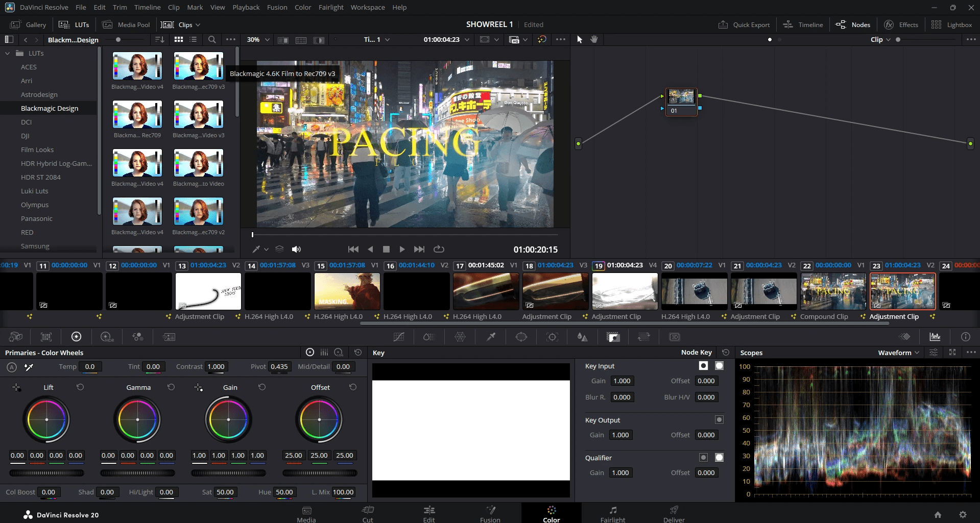The height and width of the screenshot is (523, 980).
Task: Open the Fusion menu
Action: (x=277, y=7)
